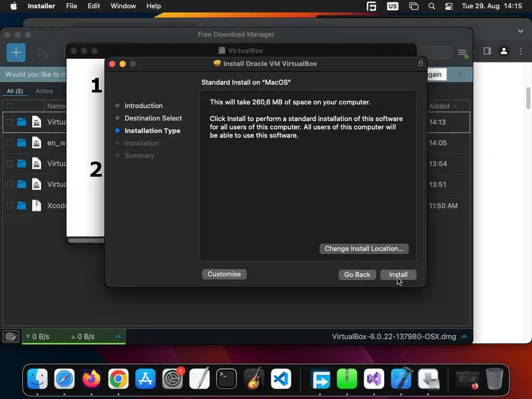Image resolution: width=532 pixels, height=399 pixels.
Task: Select the Introduction step in installer sidebar
Action: pyautogui.click(x=143, y=105)
